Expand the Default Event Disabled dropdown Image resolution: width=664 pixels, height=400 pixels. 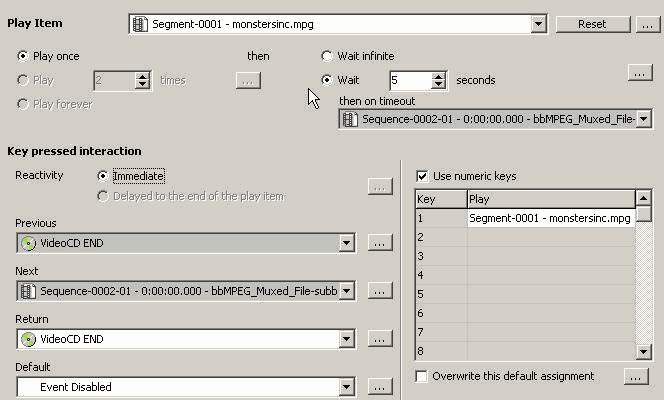pyautogui.click(x=346, y=386)
